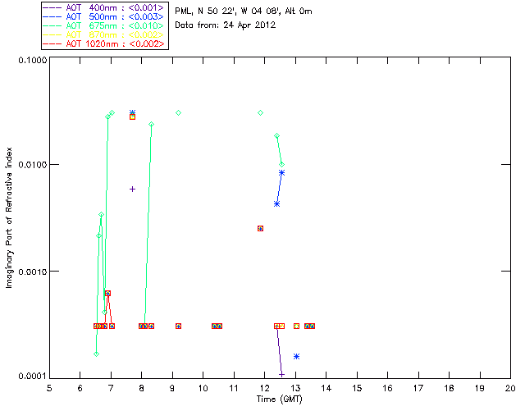Select legend text 'AOT 1020nm : <0.002>'

(115, 43)
